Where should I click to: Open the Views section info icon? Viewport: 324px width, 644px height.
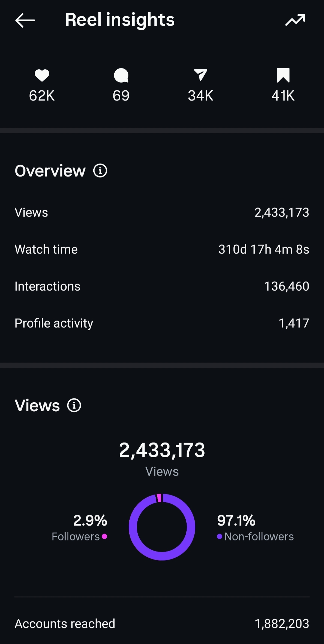(74, 405)
